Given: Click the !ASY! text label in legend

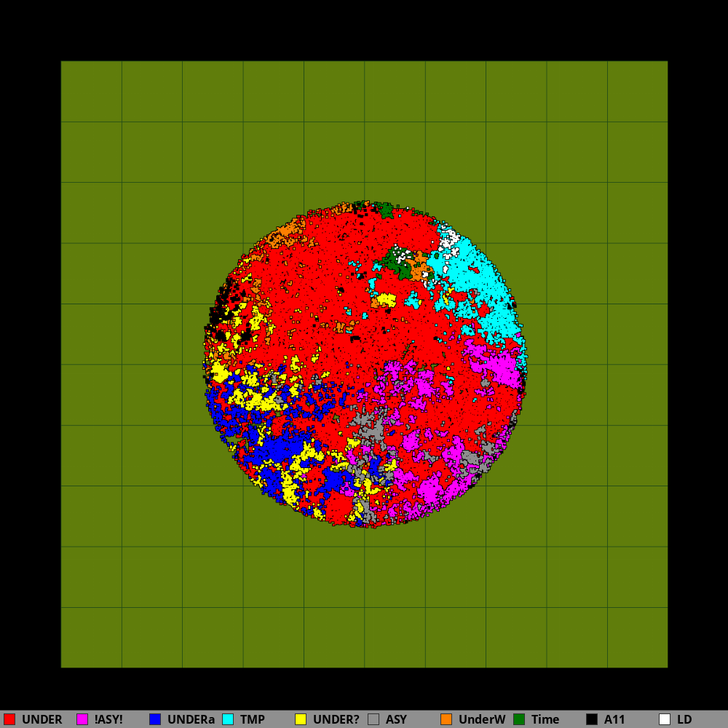Looking at the screenshot, I should 108,719.
